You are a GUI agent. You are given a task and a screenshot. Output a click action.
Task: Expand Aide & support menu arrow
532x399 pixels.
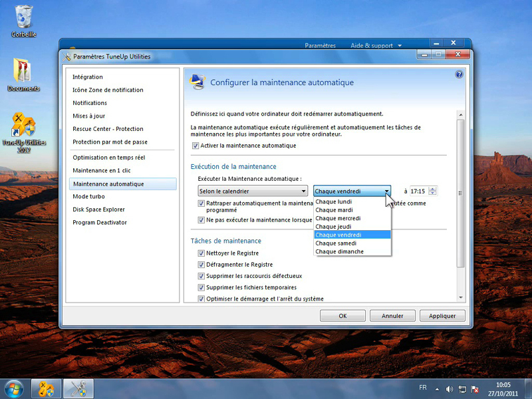point(400,46)
